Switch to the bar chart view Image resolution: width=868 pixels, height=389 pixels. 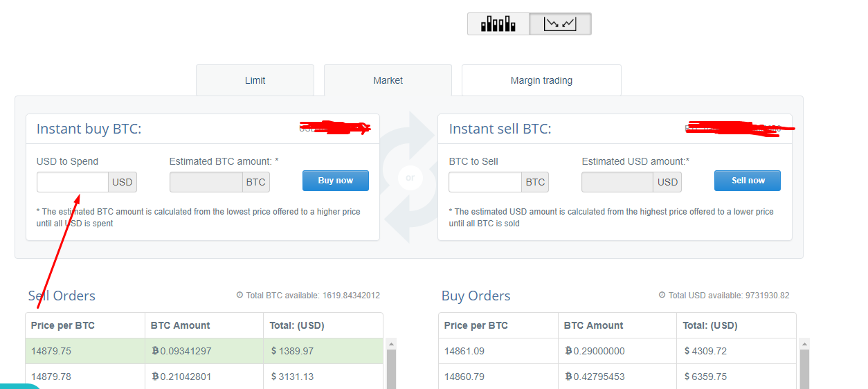[498, 24]
